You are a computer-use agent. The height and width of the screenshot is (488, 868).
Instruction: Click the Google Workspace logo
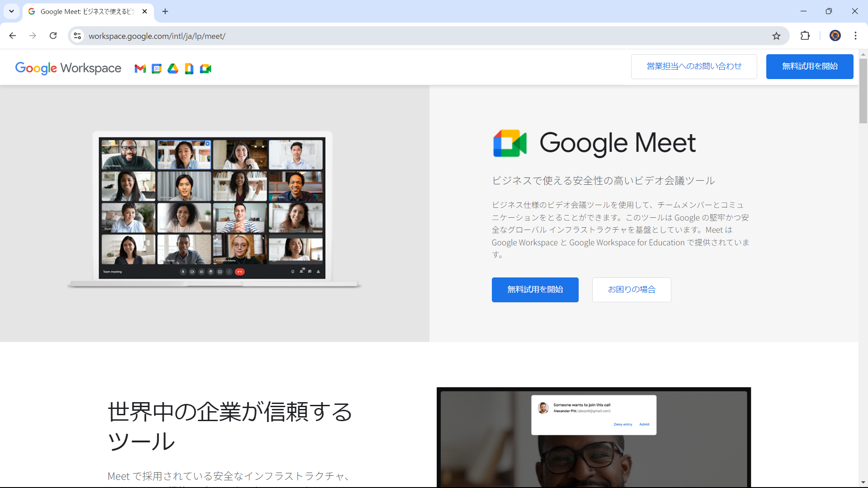68,68
